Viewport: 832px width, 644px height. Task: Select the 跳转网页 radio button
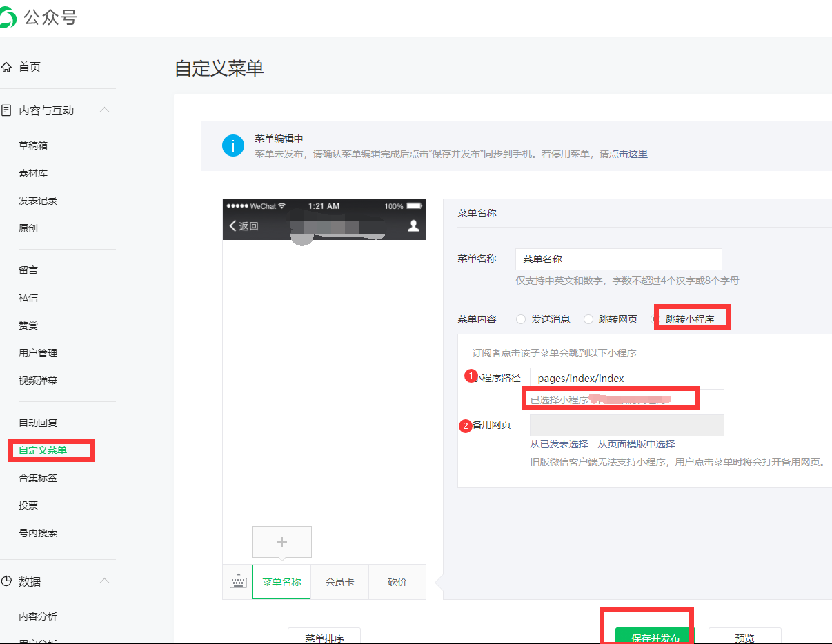tap(588, 319)
